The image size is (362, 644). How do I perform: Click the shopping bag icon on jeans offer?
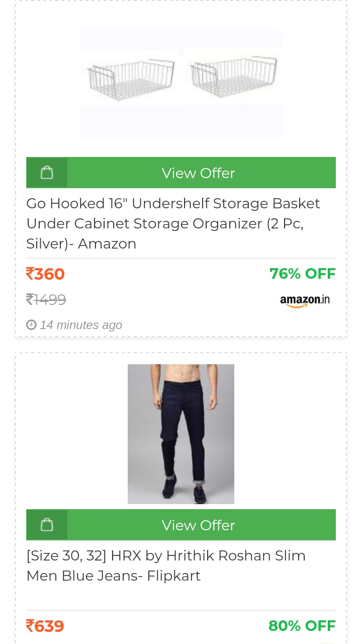click(46, 525)
